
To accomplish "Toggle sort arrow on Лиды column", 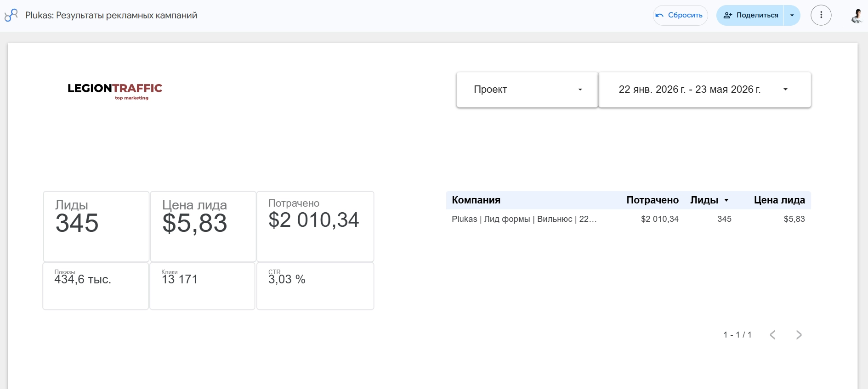I will pos(726,200).
